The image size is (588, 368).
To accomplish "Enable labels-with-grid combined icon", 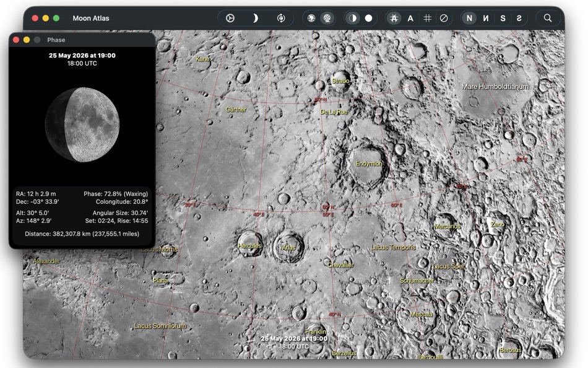I will pos(394,18).
